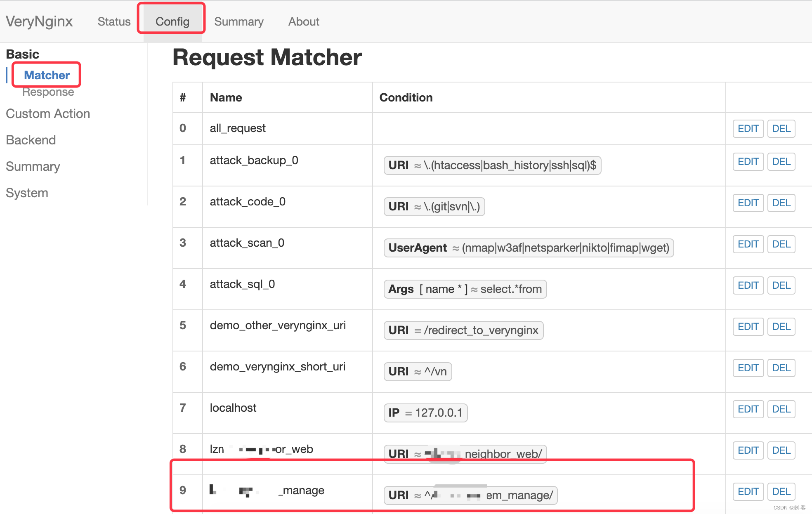This screenshot has width=812, height=514.
Task: Click the VeryNginx brand logo
Action: click(39, 21)
